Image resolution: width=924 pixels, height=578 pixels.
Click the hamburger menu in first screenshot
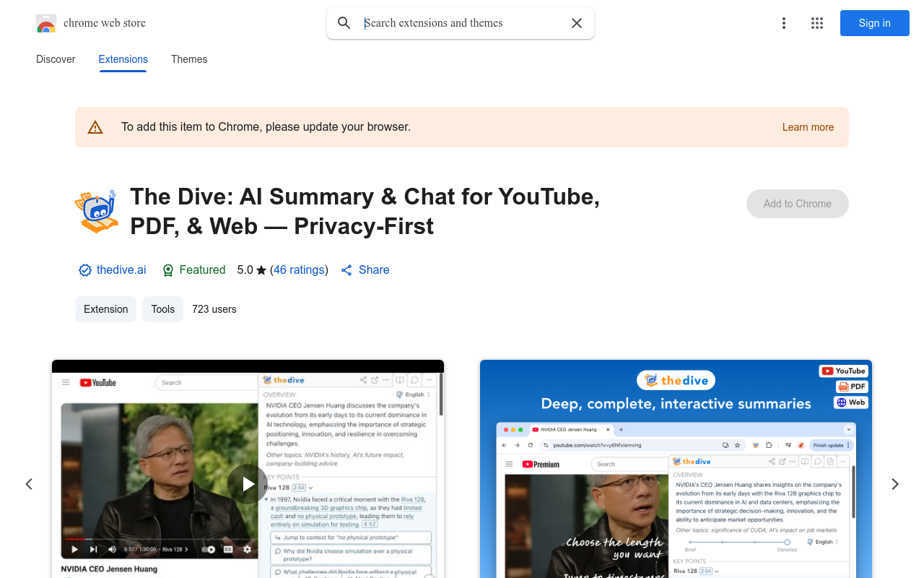pyautogui.click(x=66, y=382)
